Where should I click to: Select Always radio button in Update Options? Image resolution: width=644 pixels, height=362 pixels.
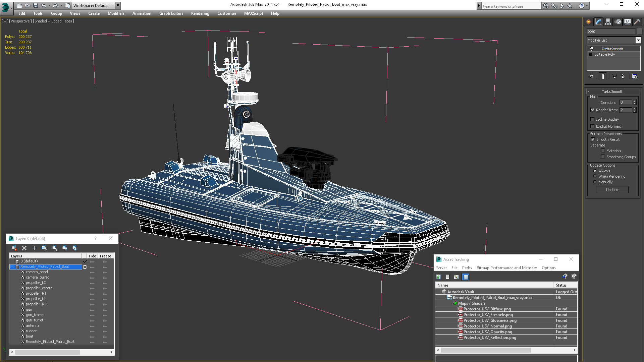pyautogui.click(x=595, y=171)
